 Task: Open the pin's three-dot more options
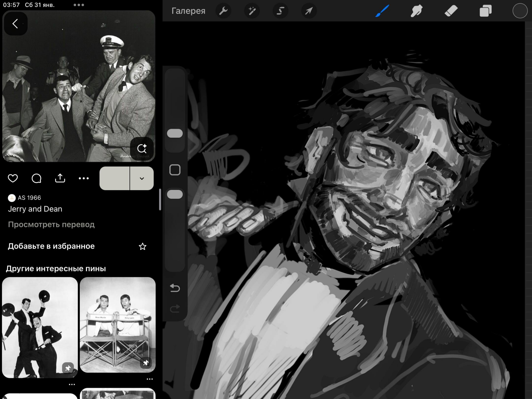pos(84,178)
